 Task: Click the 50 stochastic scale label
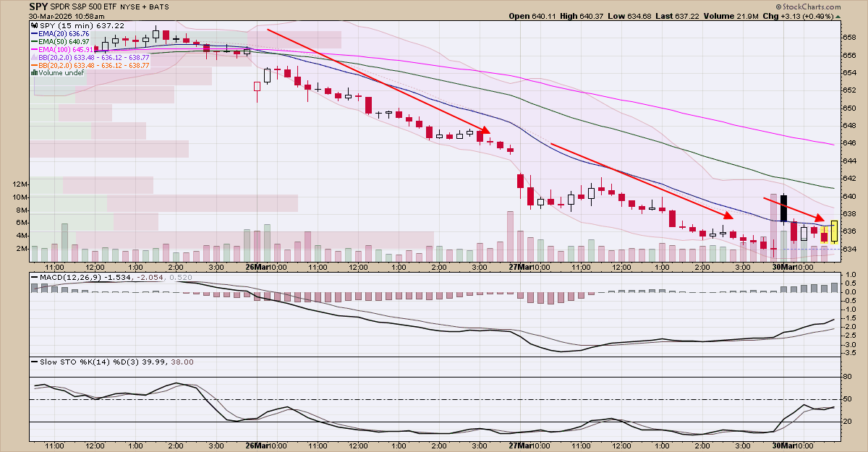click(848, 399)
